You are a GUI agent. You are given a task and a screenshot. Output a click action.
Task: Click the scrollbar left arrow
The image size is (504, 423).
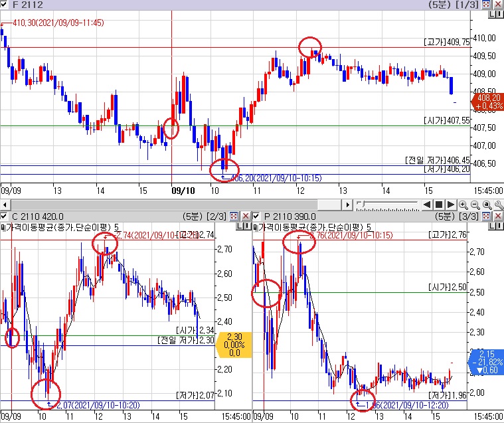[5, 205]
